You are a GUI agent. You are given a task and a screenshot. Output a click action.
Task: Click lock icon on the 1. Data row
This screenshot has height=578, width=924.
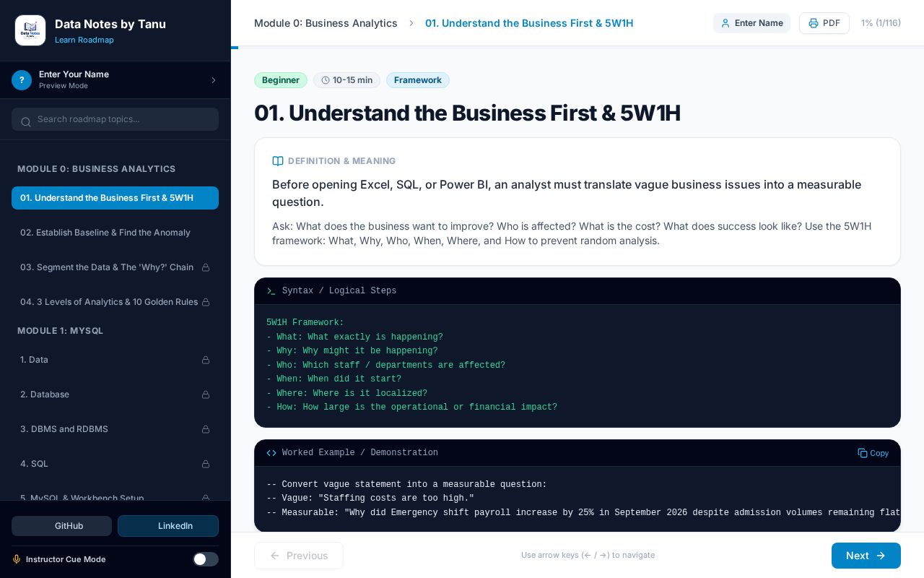coord(206,360)
